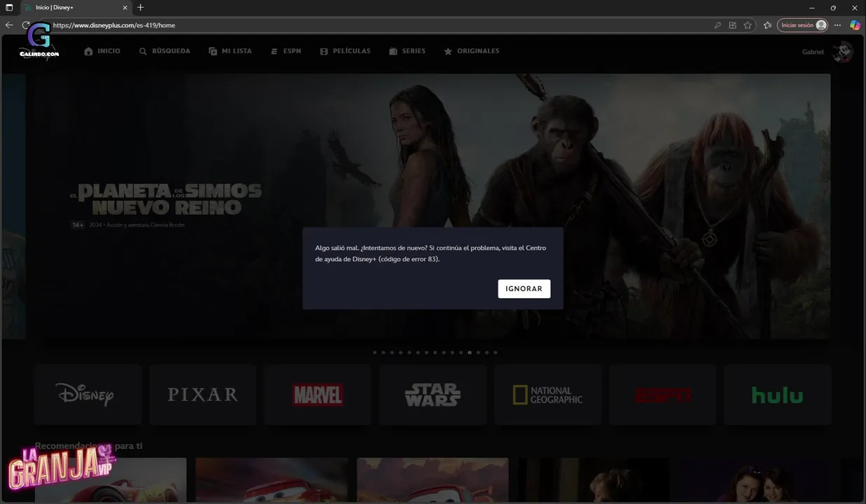Screen dimensions: 866x504
Task: Open the Hulu brand tile
Action: click(x=777, y=395)
